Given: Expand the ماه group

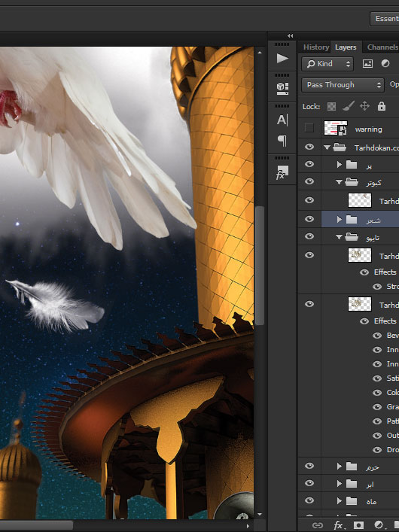Looking at the screenshot, I should point(339,500).
